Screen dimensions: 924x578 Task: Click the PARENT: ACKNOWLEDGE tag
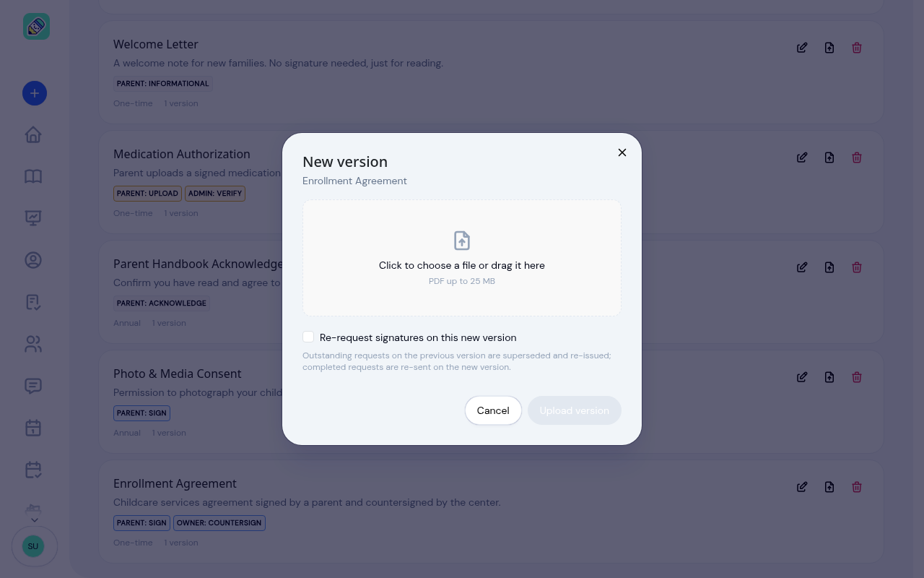[162, 303]
